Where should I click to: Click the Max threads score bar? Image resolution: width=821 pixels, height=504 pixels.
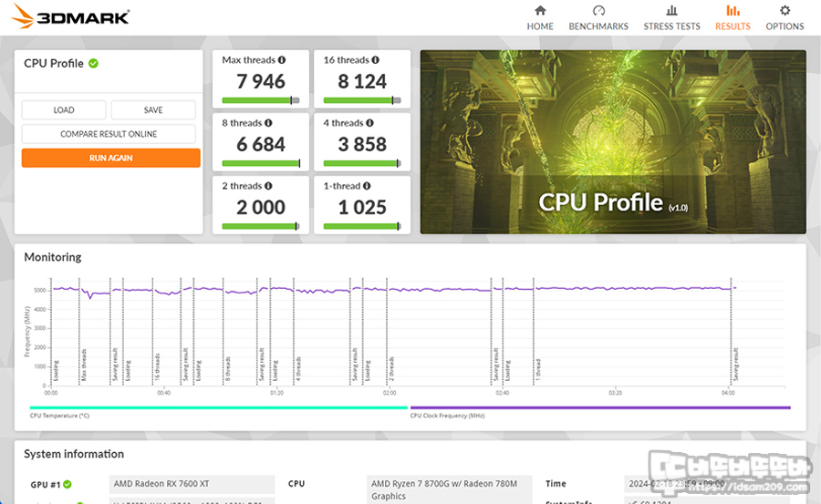pos(261,100)
